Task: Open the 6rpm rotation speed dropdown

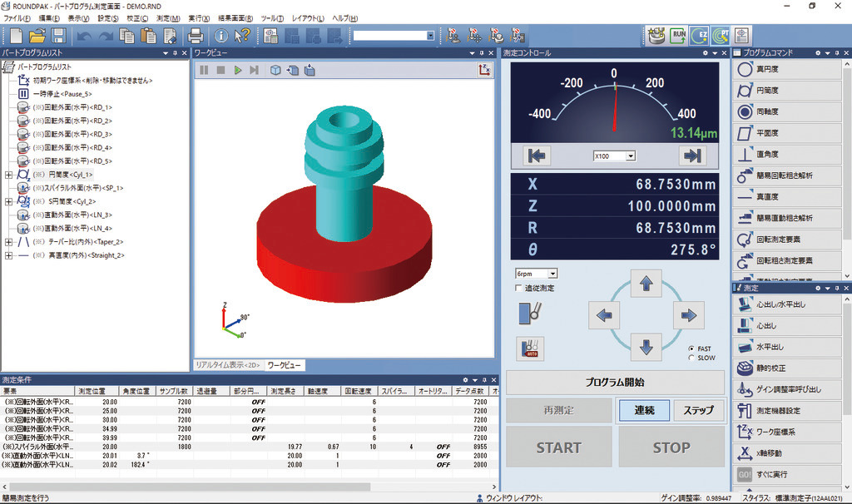Action: point(552,274)
